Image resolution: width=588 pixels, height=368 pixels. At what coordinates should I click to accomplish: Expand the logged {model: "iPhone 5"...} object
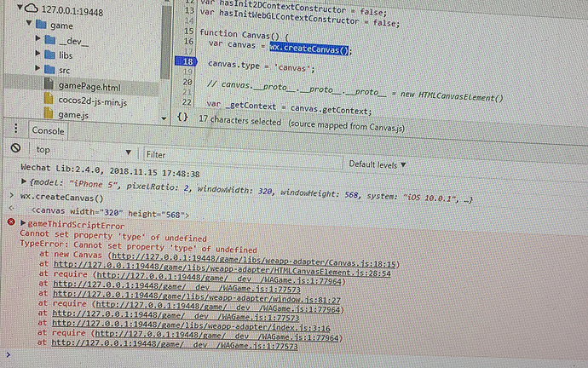click(24, 181)
